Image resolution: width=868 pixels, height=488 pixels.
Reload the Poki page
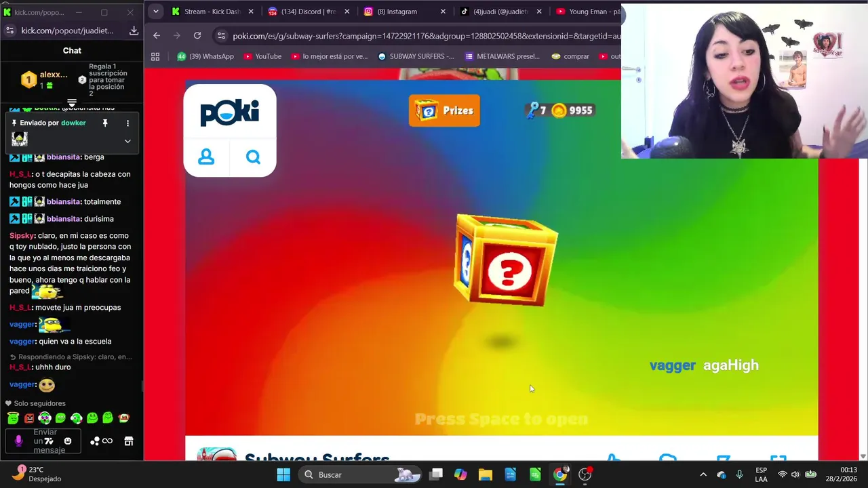click(x=197, y=35)
